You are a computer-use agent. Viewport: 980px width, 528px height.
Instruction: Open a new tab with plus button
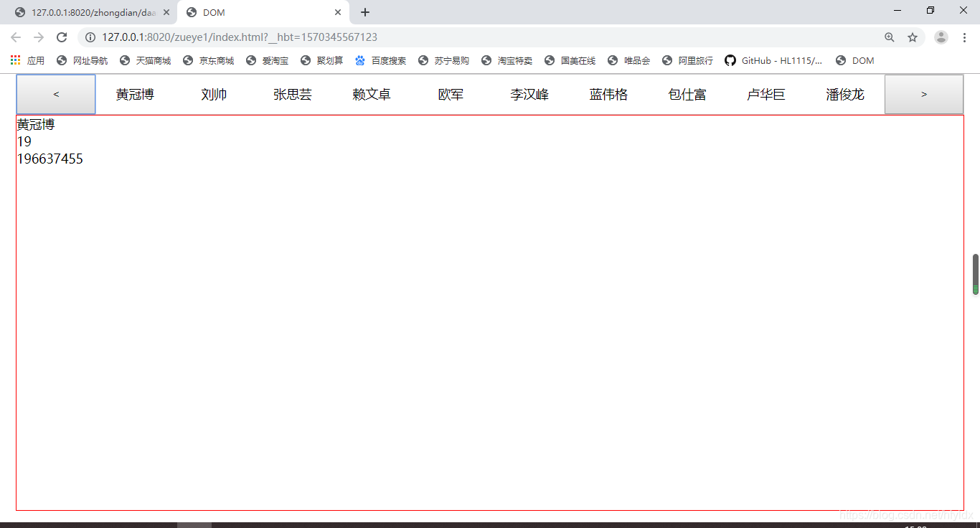[x=365, y=12]
